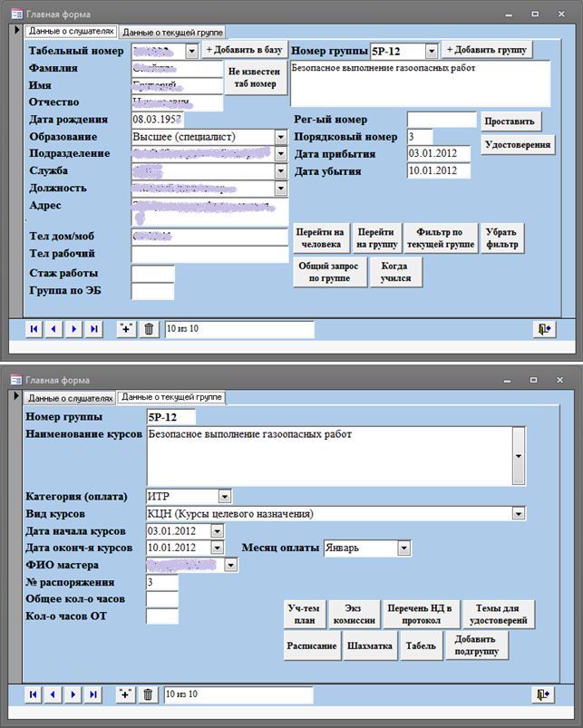Go to previous record in bottom window

click(x=53, y=694)
